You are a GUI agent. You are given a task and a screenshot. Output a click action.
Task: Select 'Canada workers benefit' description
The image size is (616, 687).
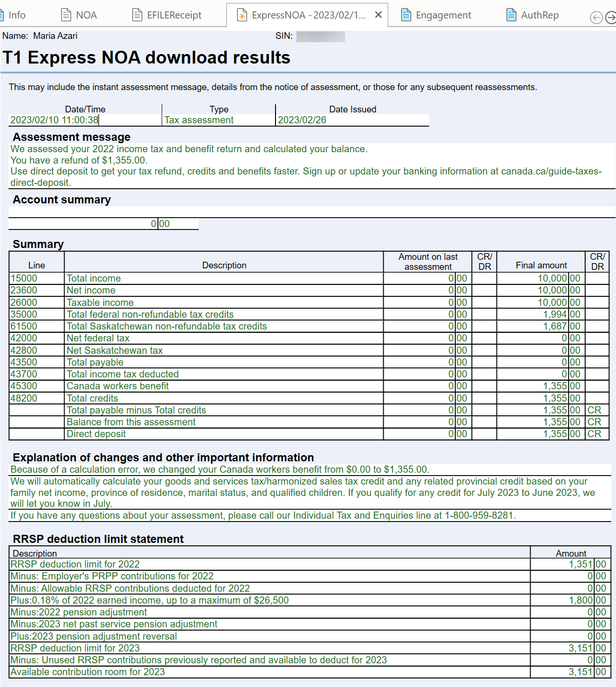click(118, 386)
